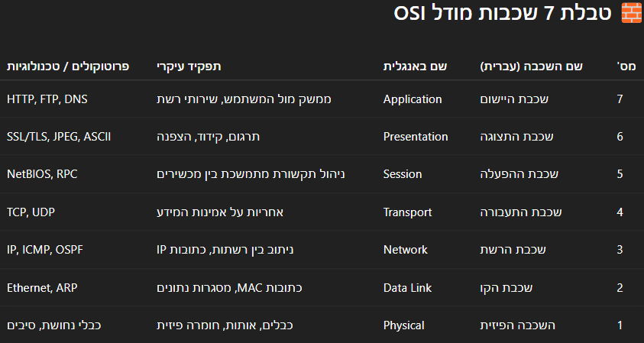Select the 'TCP, UDP' cell

pos(31,212)
